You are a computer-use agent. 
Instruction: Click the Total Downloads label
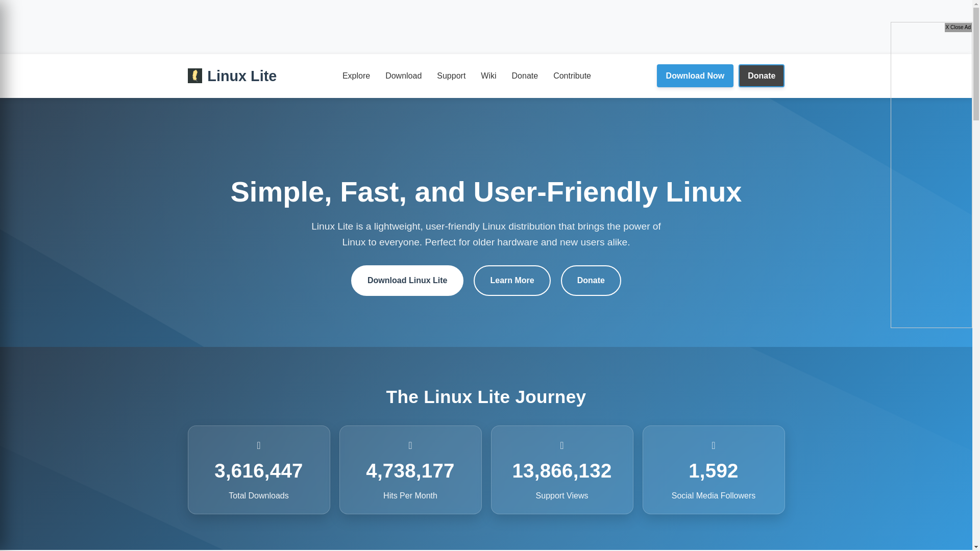point(259,496)
